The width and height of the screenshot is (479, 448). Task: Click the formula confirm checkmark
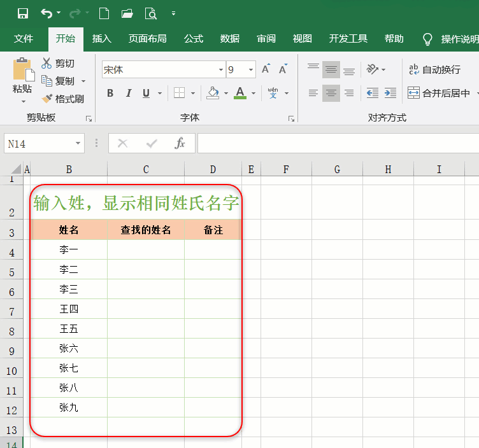pyautogui.click(x=151, y=143)
